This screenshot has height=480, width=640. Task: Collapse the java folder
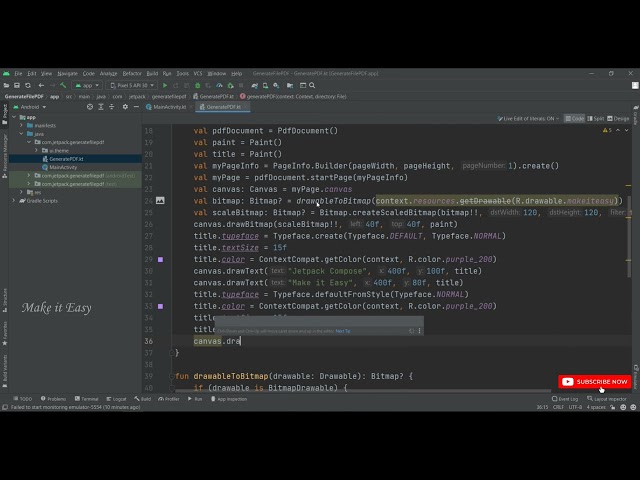[21, 133]
